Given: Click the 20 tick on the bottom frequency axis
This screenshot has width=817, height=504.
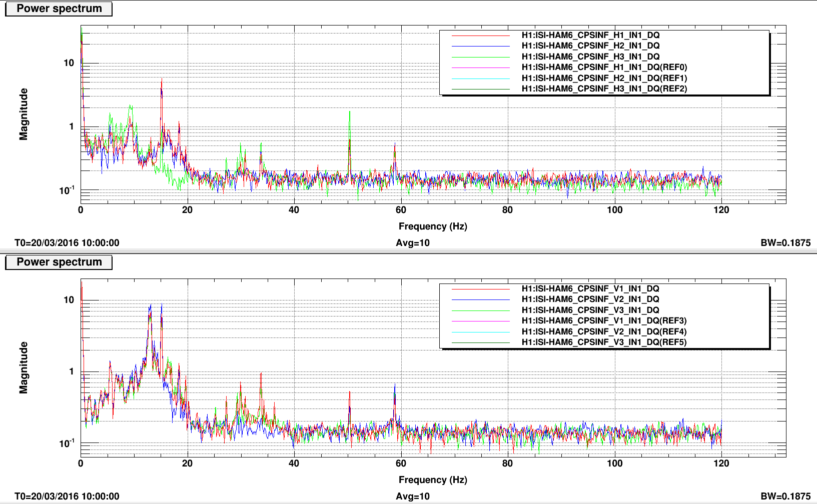Looking at the screenshot, I should pyautogui.click(x=187, y=463).
